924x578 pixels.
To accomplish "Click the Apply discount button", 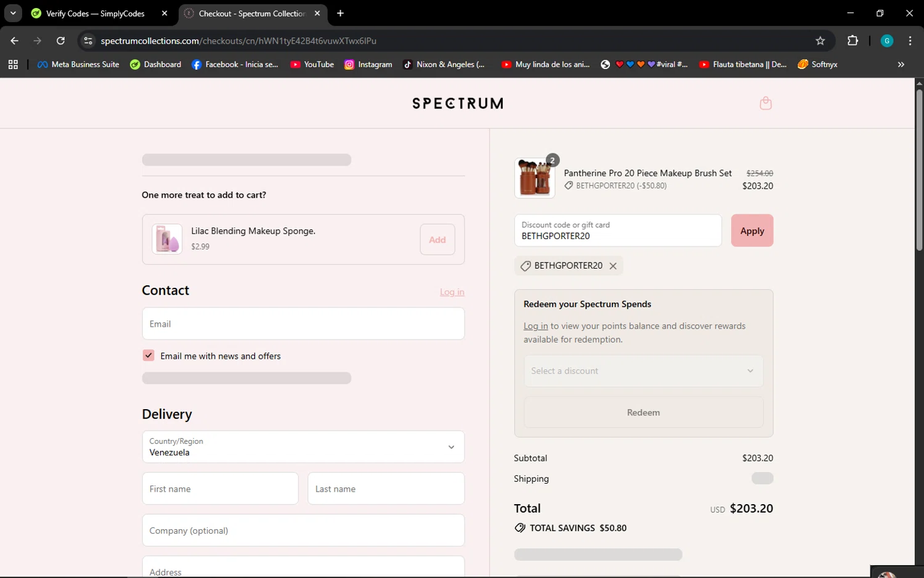I will (x=752, y=230).
